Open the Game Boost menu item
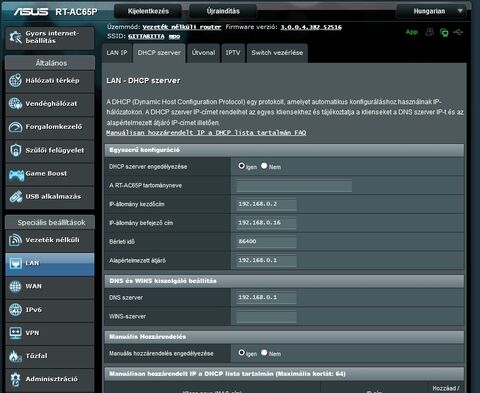 50,174
